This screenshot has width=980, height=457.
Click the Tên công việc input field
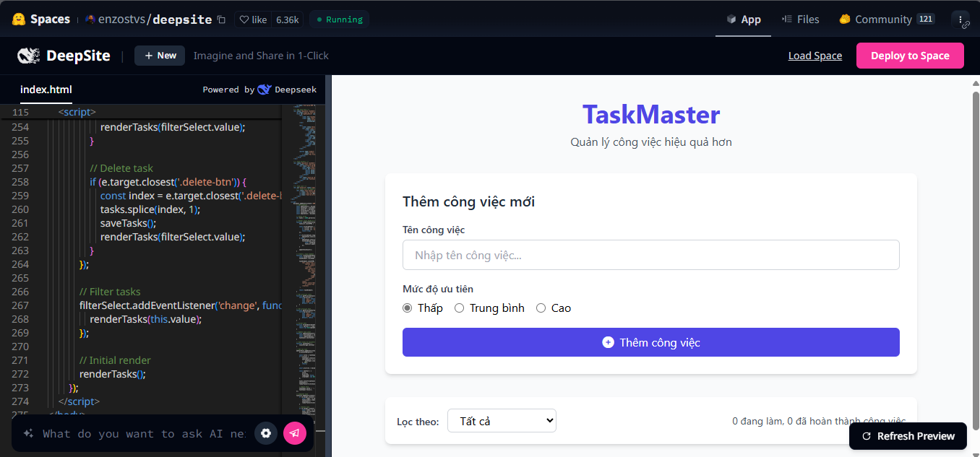coord(650,255)
